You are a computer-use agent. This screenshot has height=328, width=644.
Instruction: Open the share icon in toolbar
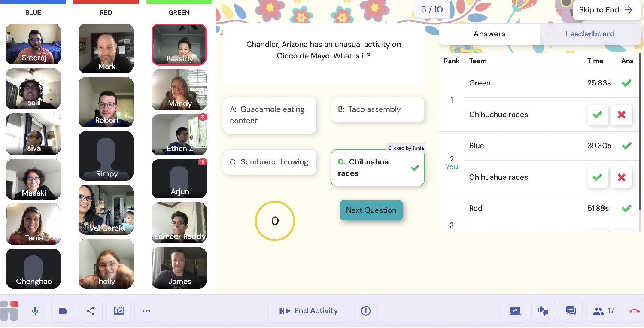[91, 311]
